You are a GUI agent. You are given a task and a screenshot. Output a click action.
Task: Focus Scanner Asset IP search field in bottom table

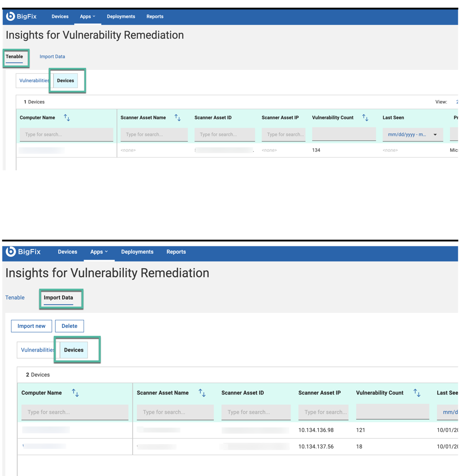click(x=324, y=412)
